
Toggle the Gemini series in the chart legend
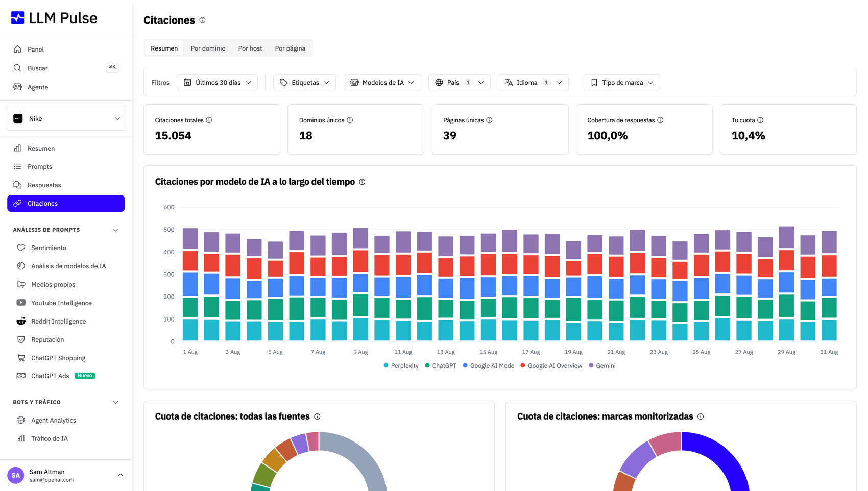point(602,366)
